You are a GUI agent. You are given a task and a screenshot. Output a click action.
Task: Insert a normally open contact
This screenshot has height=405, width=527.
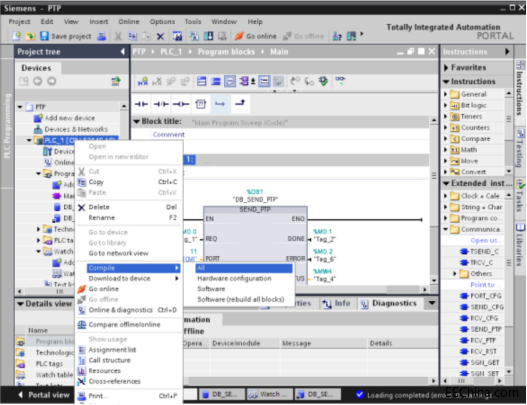point(141,104)
